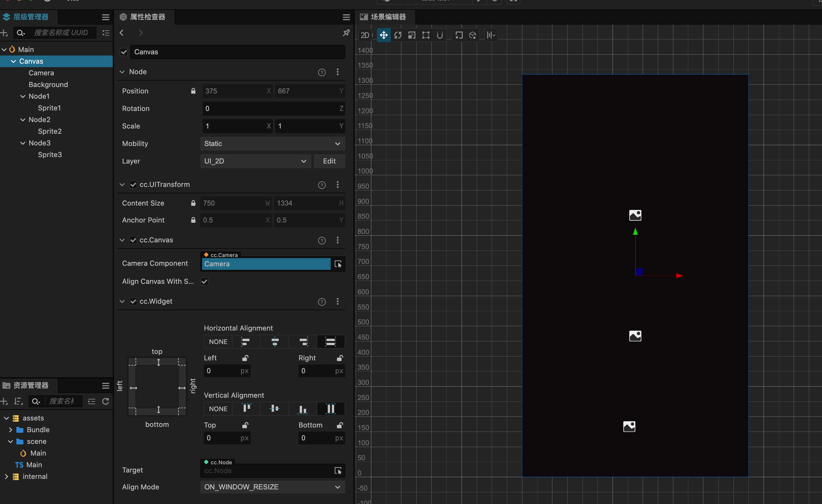822x504 pixels.
Task: Select the Rect transform tool
Action: [x=426, y=35]
